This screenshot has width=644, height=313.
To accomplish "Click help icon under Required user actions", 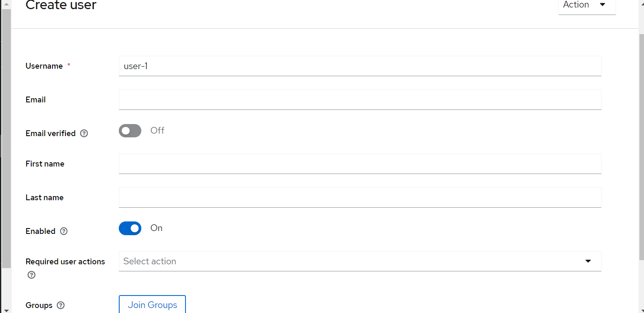I will coord(31,275).
